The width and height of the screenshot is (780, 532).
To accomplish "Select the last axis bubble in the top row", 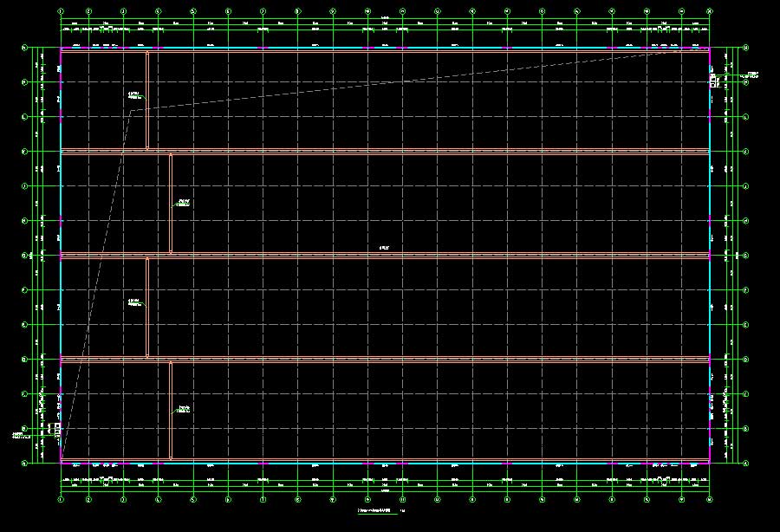I will click(x=709, y=12).
